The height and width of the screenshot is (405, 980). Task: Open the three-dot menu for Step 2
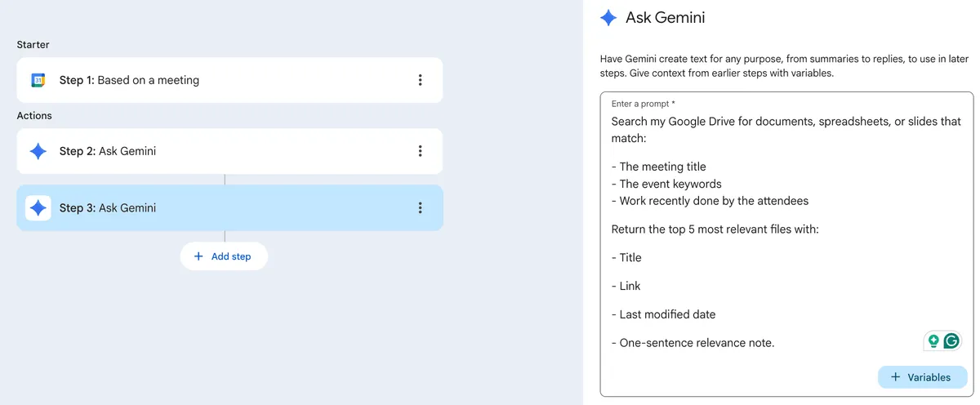pos(420,151)
